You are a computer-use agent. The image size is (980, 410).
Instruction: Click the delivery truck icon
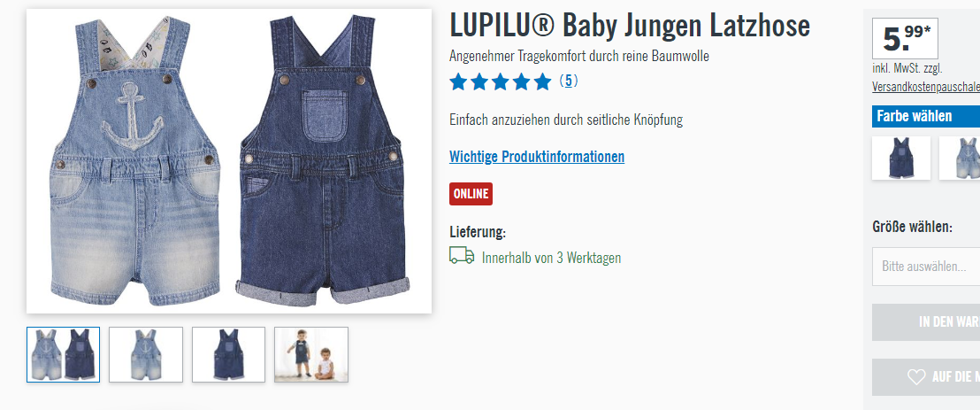[x=461, y=255]
